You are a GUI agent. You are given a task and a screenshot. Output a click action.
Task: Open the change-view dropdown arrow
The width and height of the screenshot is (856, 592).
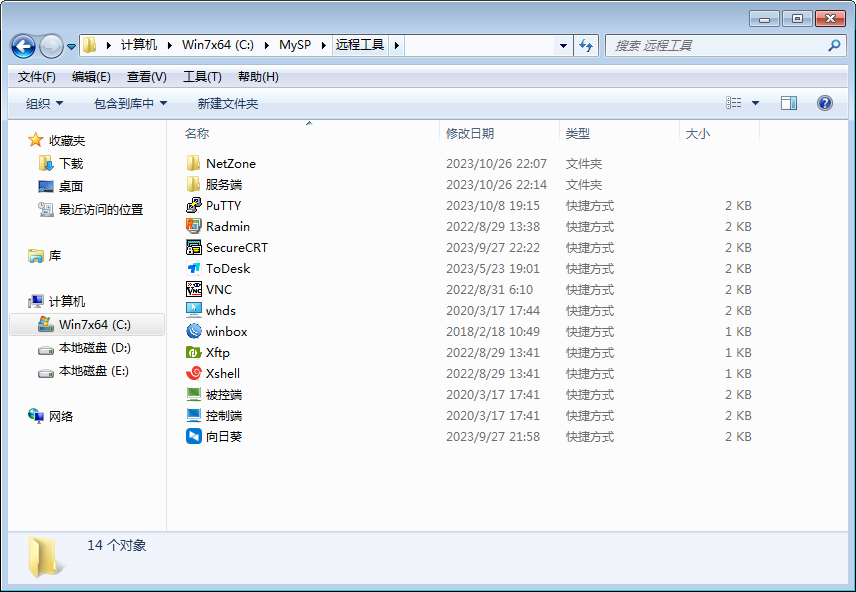coord(756,102)
